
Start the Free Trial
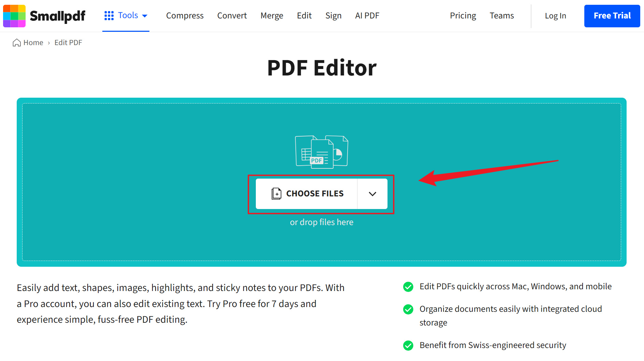612,16
